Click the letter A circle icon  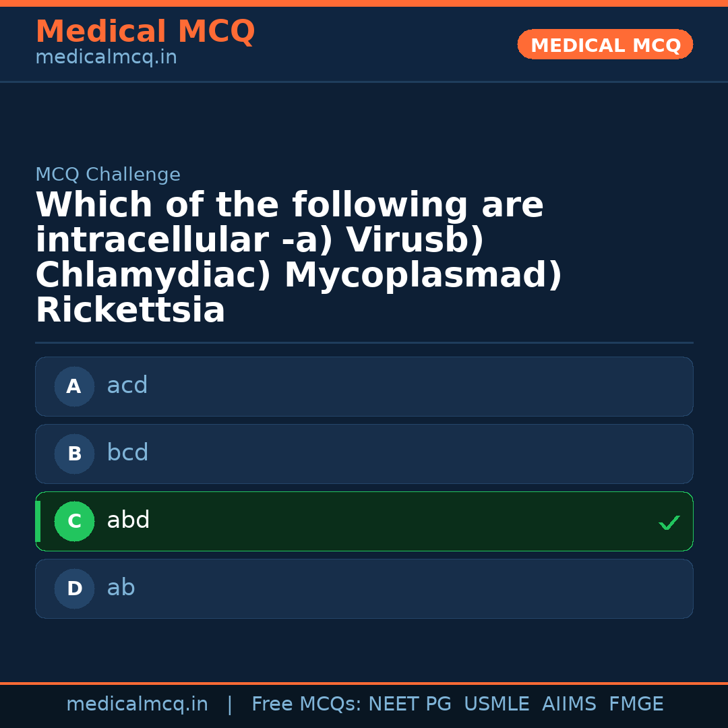(x=74, y=386)
